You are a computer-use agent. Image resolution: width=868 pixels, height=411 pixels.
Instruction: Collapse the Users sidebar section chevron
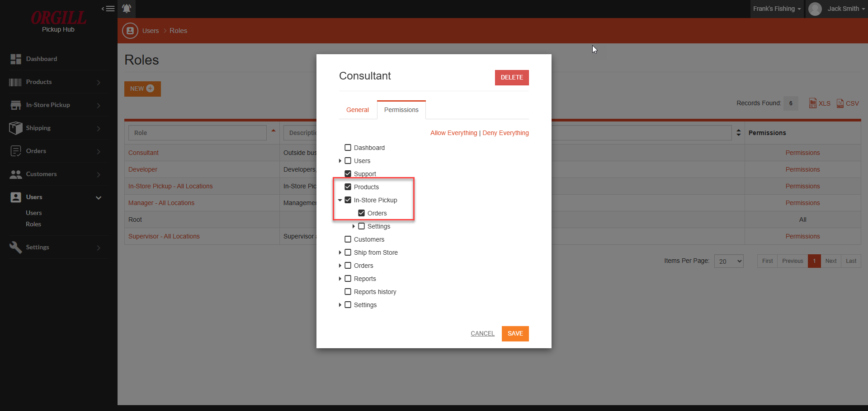pos(99,198)
